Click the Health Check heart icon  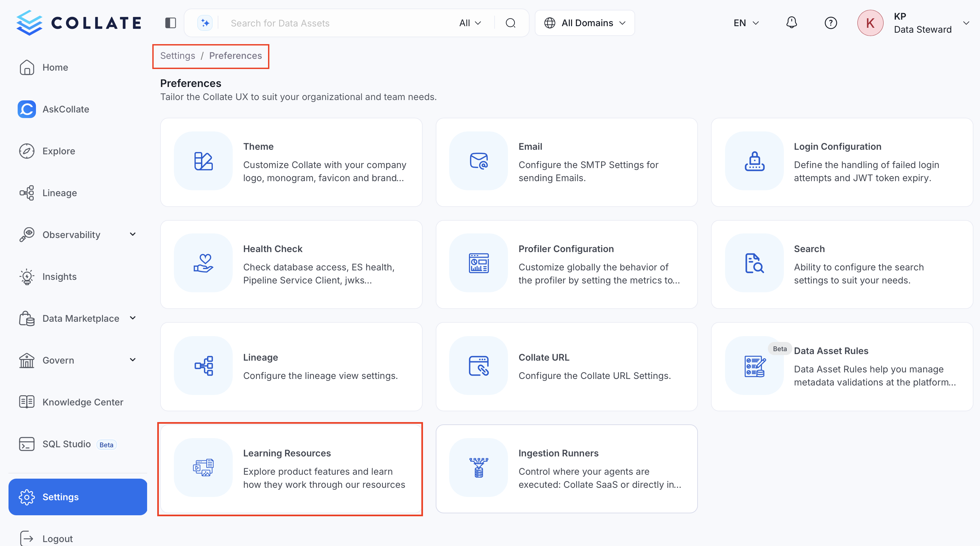[x=204, y=263]
